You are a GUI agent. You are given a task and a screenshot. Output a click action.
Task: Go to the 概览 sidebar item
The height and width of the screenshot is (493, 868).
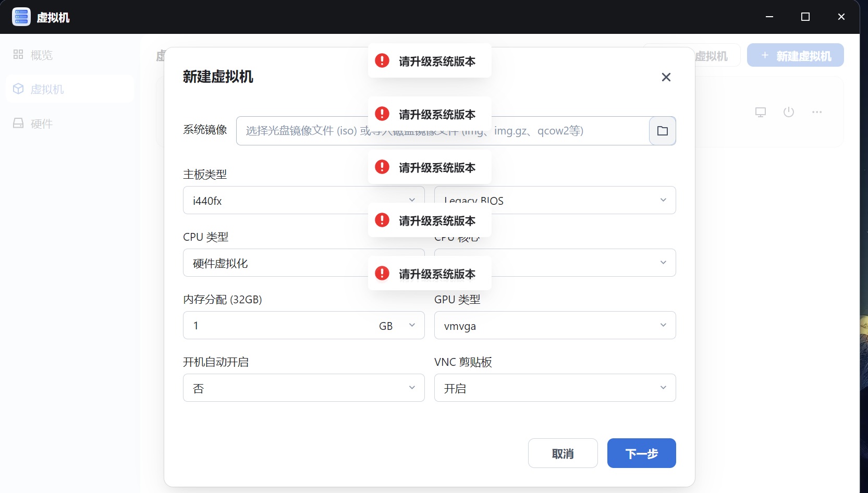pos(41,55)
